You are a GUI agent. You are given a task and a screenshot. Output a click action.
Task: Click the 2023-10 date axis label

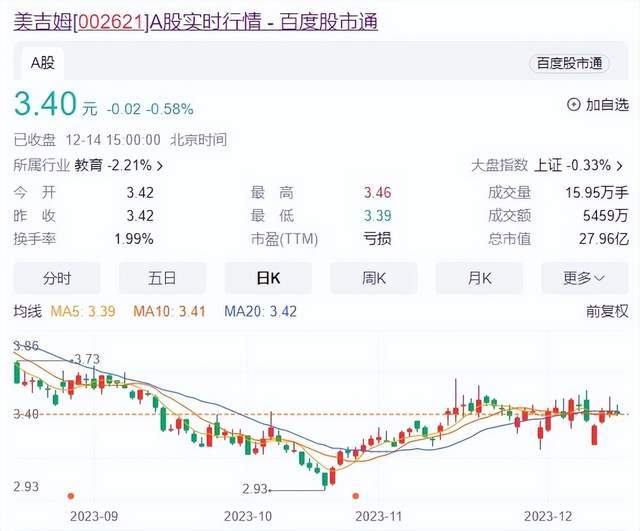tap(248, 516)
